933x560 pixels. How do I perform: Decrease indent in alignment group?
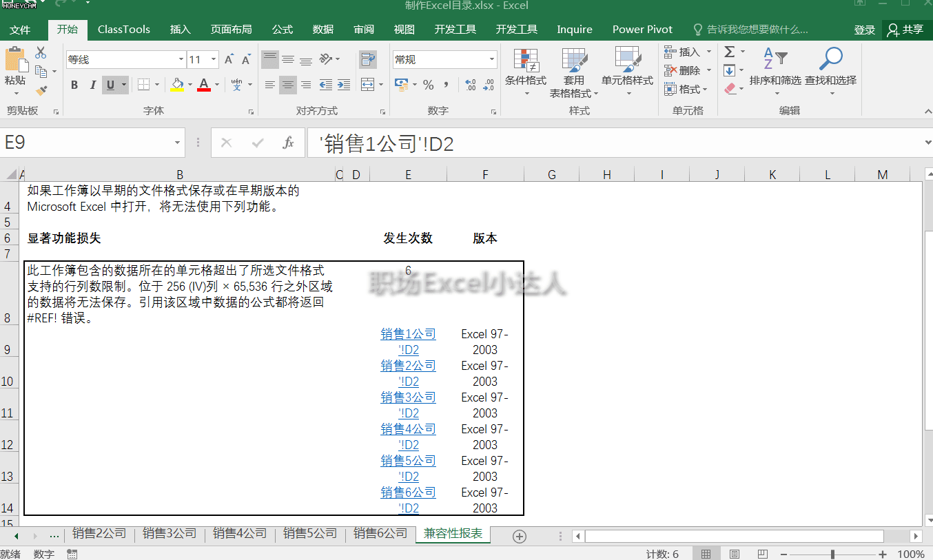[x=326, y=85]
